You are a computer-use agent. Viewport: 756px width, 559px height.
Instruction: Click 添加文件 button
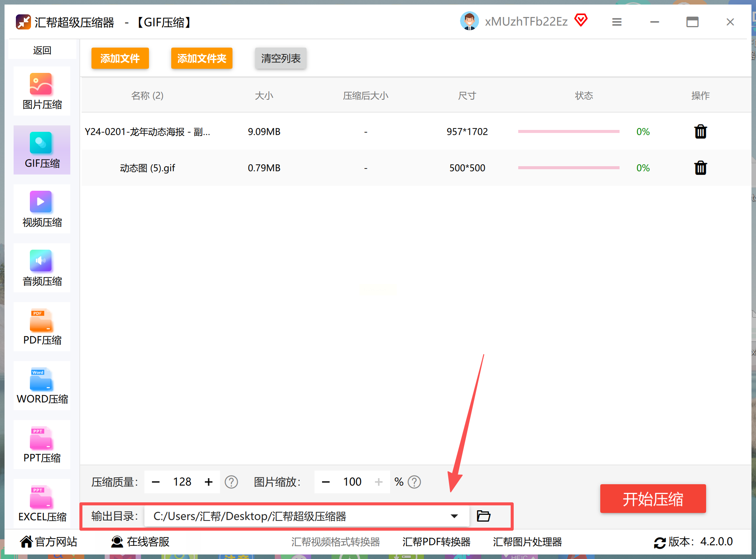point(120,58)
